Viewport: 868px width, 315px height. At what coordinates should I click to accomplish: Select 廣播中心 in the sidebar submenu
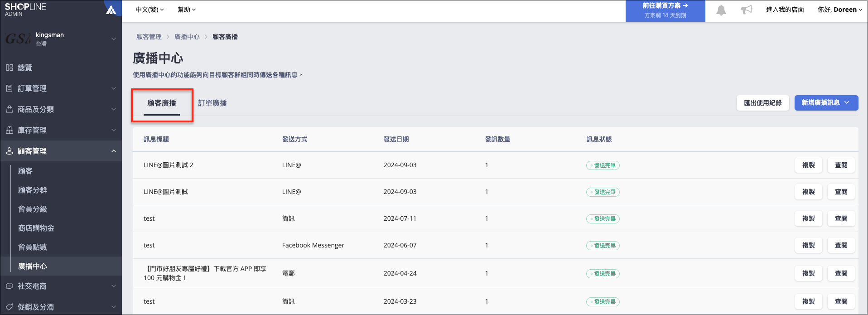pos(33,266)
